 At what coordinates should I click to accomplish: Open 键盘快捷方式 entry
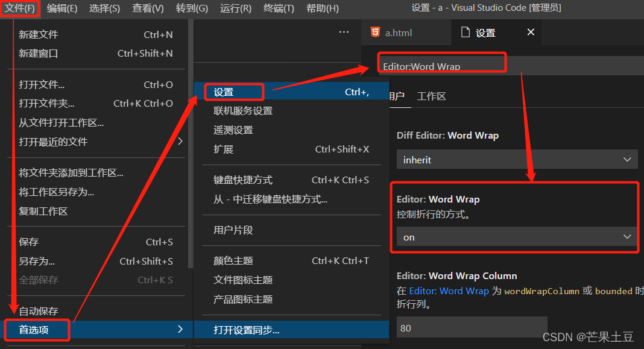pos(291,180)
